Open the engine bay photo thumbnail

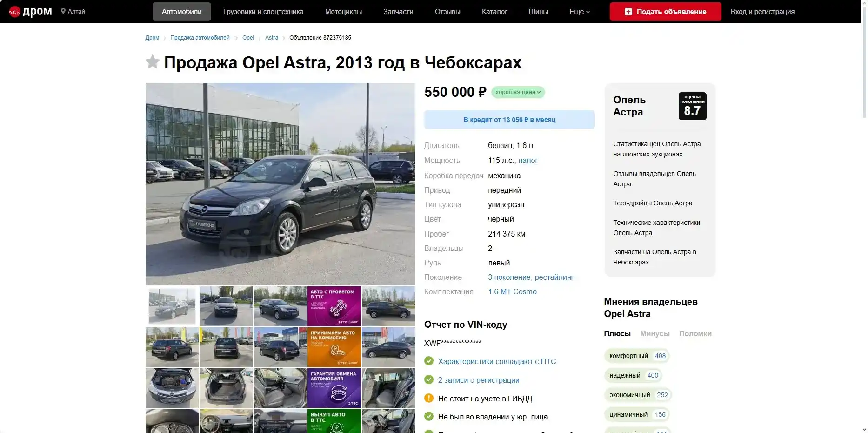coord(172,388)
